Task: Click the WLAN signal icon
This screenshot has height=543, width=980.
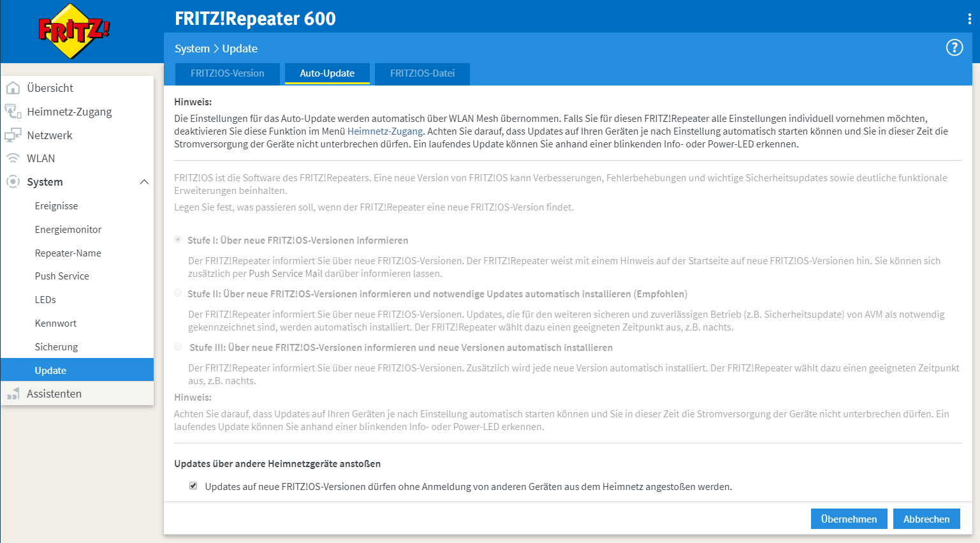Action: tap(13, 158)
